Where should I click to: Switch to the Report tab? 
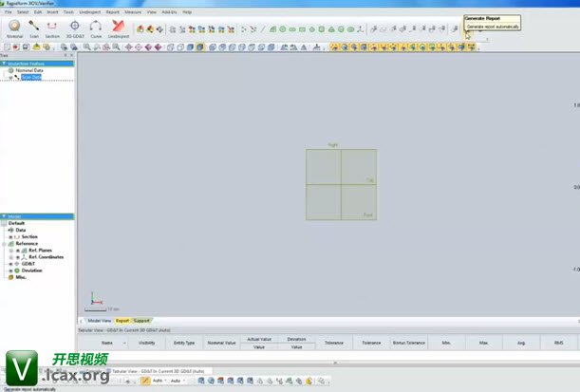coord(122,321)
